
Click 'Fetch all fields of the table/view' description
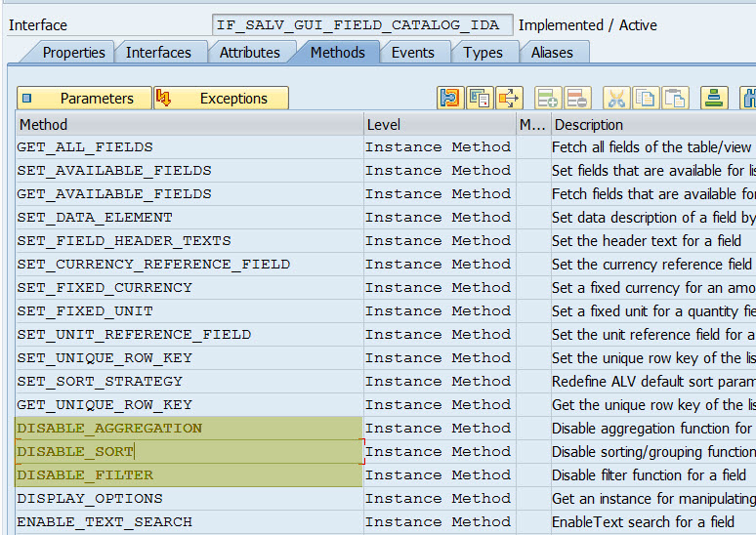pos(651,147)
